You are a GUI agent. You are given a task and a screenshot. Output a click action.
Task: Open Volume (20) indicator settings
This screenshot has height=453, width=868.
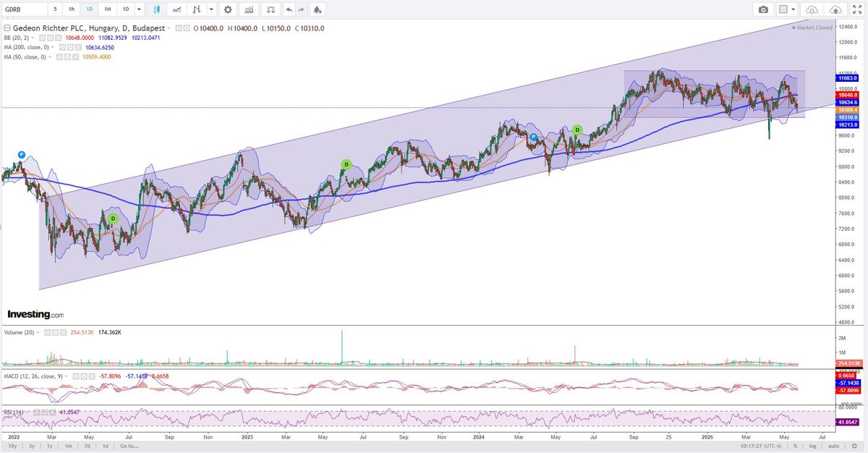coord(56,333)
